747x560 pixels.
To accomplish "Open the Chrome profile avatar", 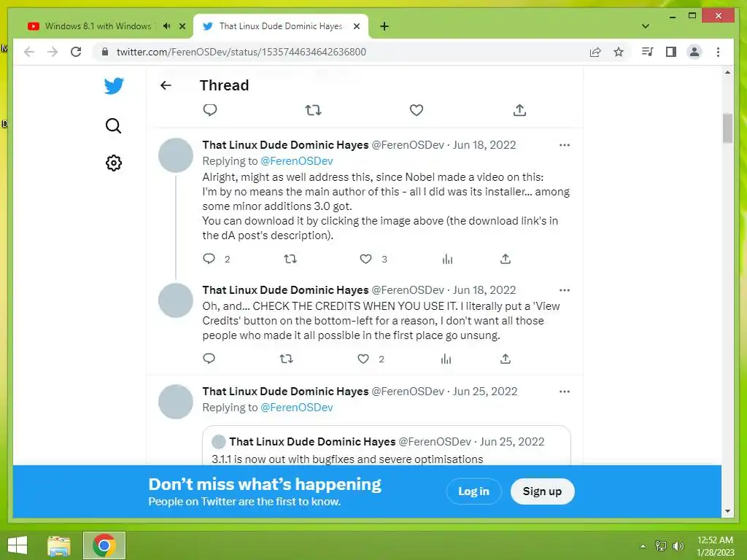I will tap(694, 52).
